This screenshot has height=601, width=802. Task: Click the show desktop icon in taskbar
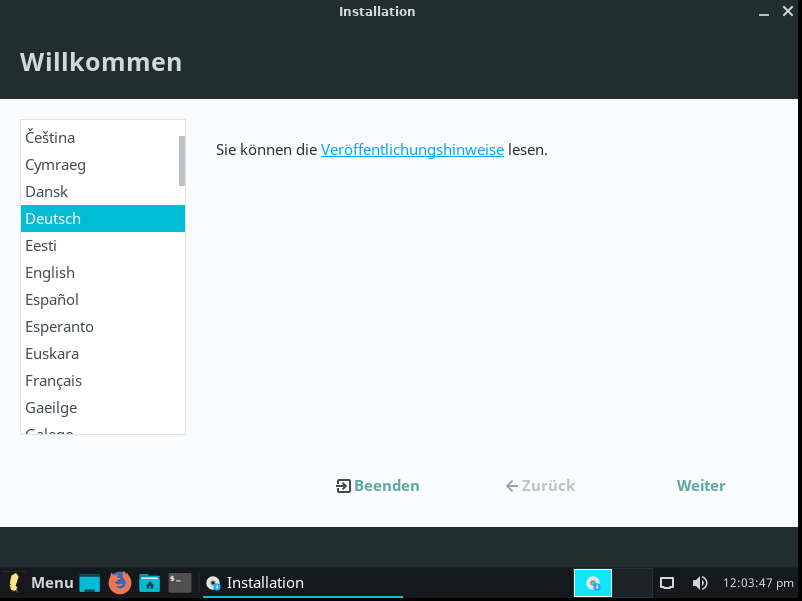click(x=90, y=583)
